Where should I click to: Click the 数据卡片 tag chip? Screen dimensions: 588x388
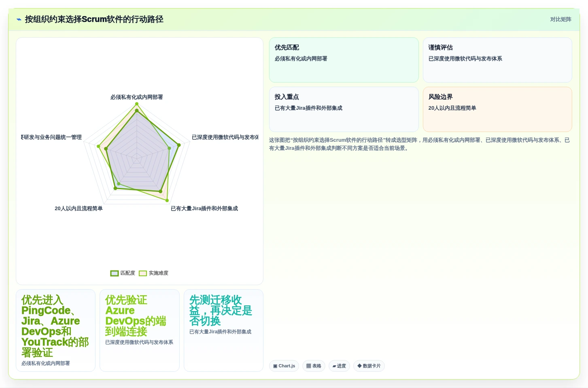click(369, 366)
